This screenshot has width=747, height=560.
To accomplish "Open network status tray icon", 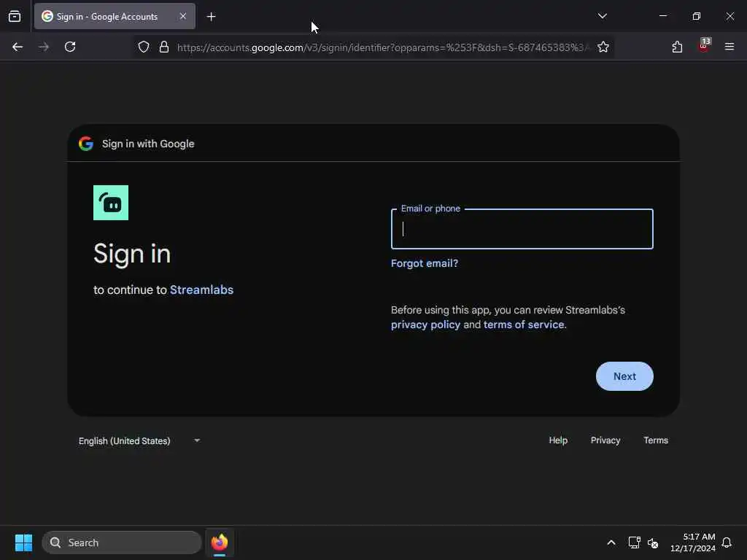I will click(x=634, y=542).
